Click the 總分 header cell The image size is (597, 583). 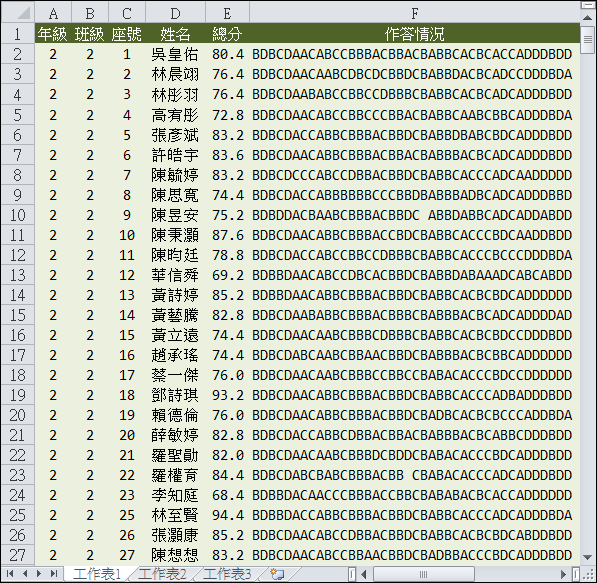point(227,34)
